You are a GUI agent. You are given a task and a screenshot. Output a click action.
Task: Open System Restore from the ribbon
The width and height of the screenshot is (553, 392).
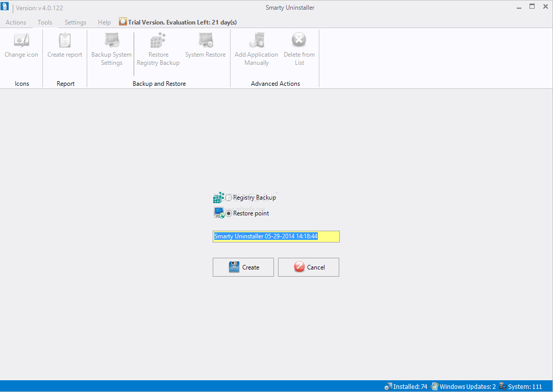pos(205,45)
